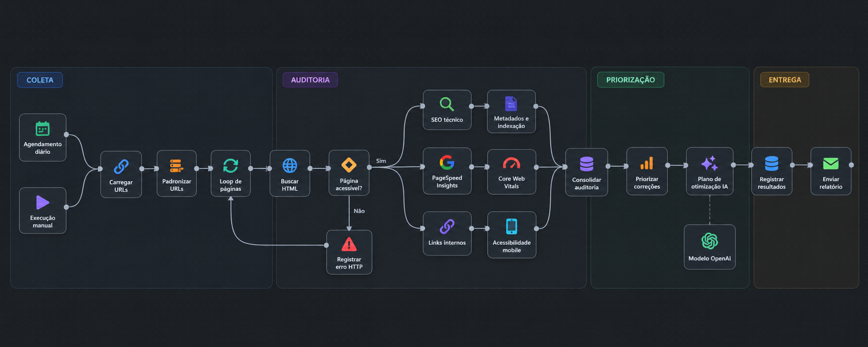Select the ENTREGA group label
Image resolution: width=868 pixels, height=347 pixels.
pyautogui.click(x=785, y=80)
